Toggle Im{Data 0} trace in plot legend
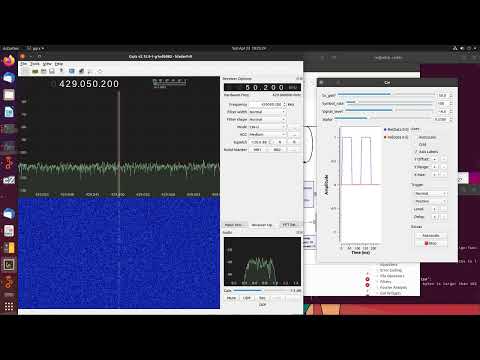The height and width of the screenshot is (360, 480). [x=396, y=137]
